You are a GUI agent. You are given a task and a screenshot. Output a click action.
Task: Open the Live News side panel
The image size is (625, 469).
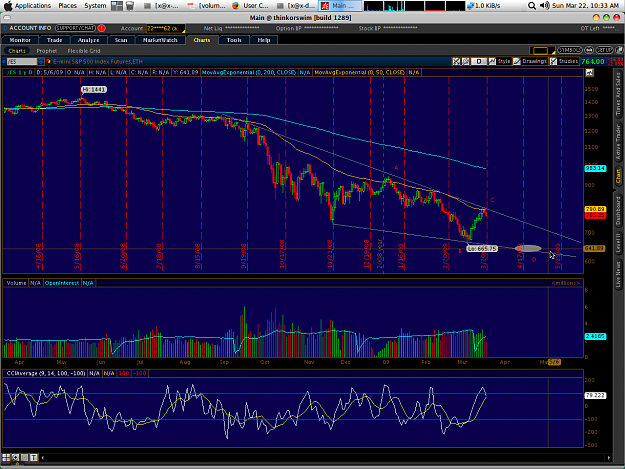click(x=618, y=274)
